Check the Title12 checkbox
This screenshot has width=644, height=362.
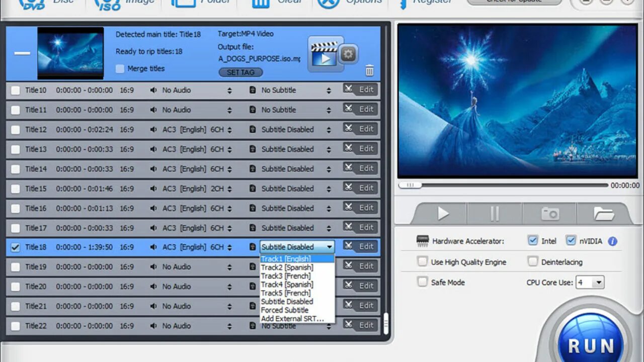pyautogui.click(x=16, y=130)
